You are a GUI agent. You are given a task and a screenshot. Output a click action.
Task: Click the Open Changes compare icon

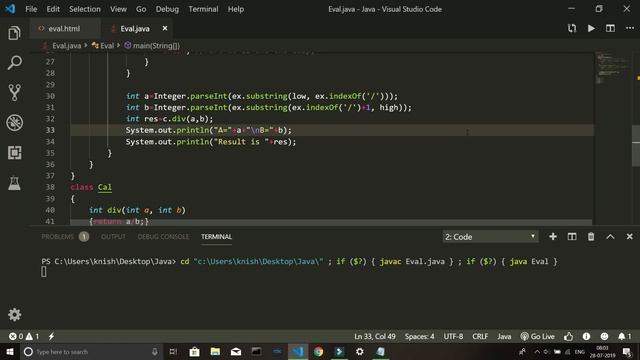[572, 28]
